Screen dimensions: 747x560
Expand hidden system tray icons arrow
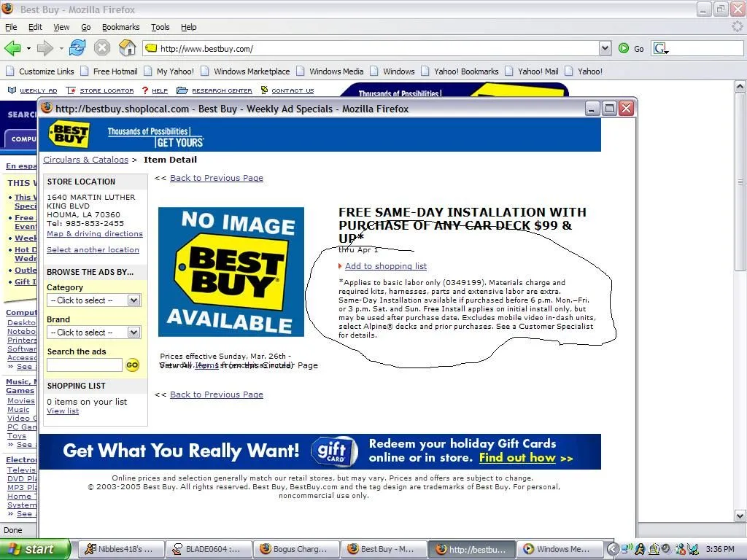pyautogui.click(x=613, y=550)
